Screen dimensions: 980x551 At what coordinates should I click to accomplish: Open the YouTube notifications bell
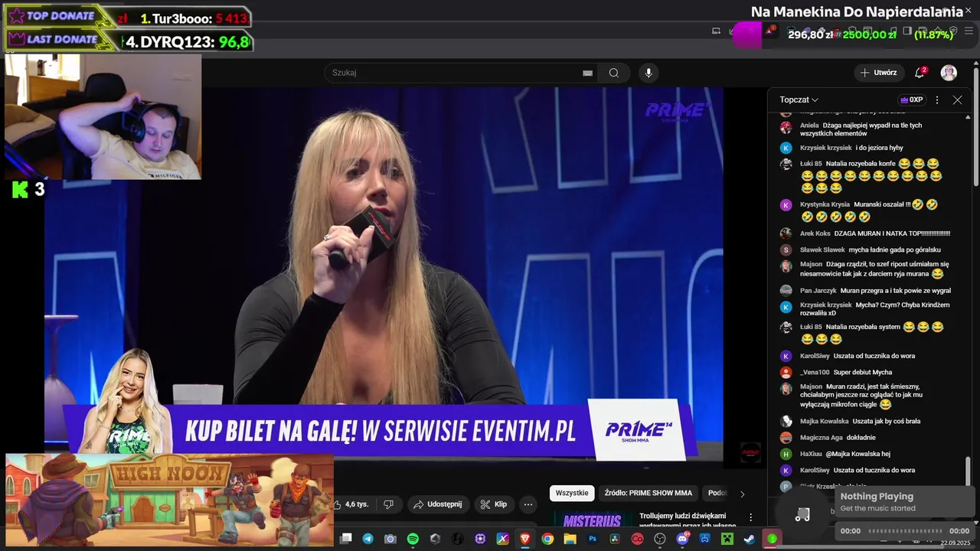click(920, 73)
